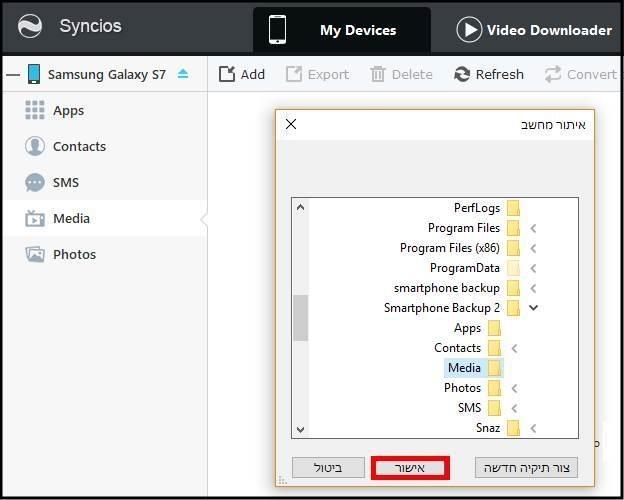The width and height of the screenshot is (624, 500).
Task: Select the ProgramData folder
Action: pyautogui.click(x=465, y=268)
